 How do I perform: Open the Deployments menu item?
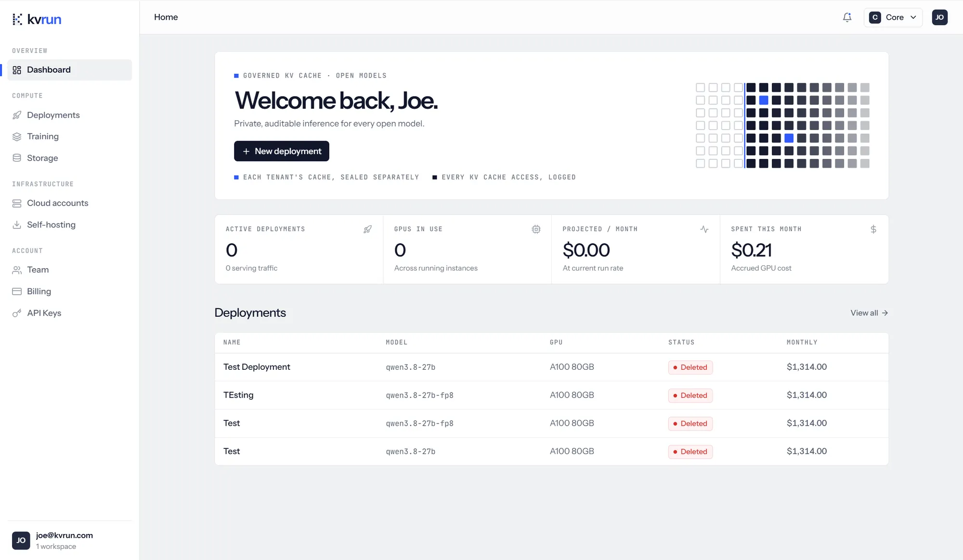click(69, 115)
